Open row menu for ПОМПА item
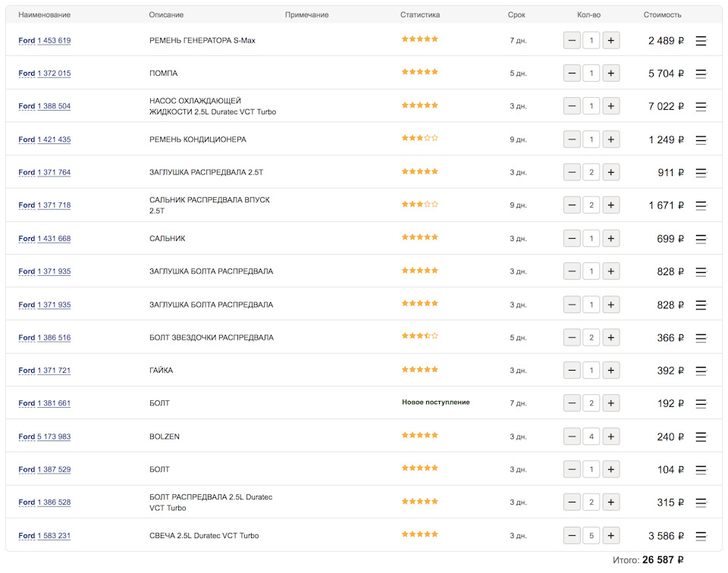The height and width of the screenshot is (573, 728). [x=701, y=74]
